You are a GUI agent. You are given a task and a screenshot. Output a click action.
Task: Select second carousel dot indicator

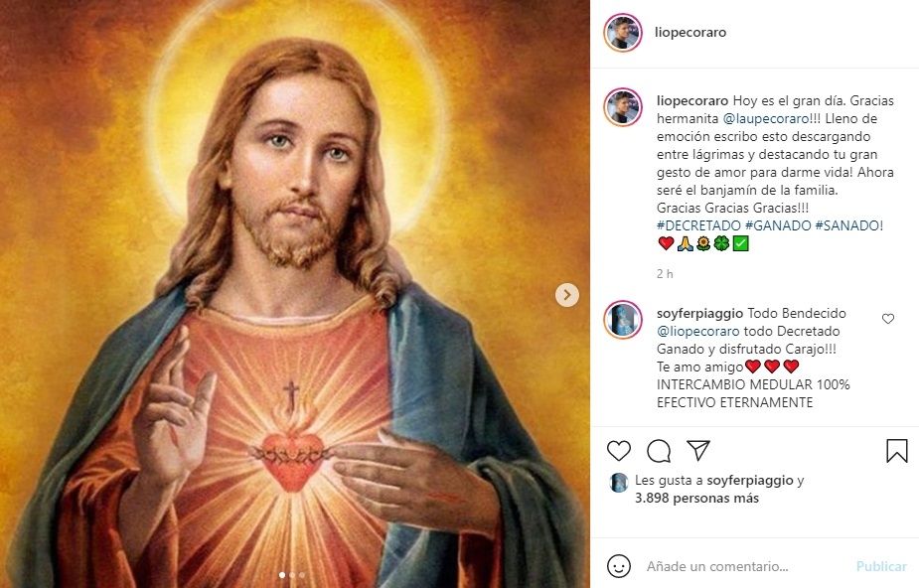coord(292,574)
